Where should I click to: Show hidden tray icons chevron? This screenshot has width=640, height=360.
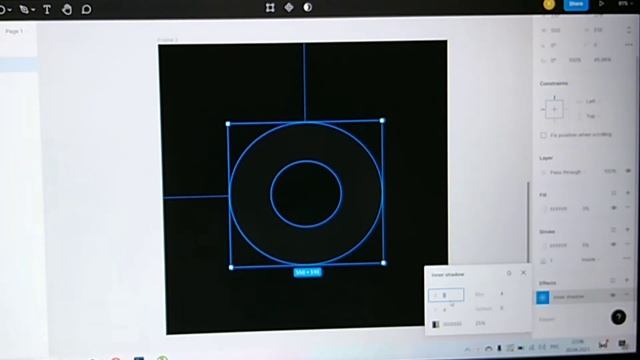coord(468,349)
